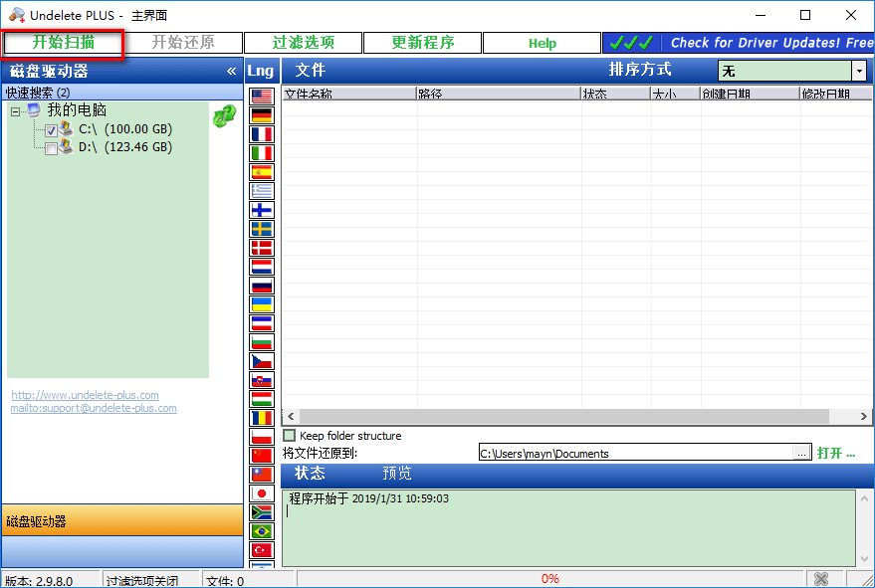
Task: Select the D:\ (123.46 GB) drive entry
Action: coord(125,147)
